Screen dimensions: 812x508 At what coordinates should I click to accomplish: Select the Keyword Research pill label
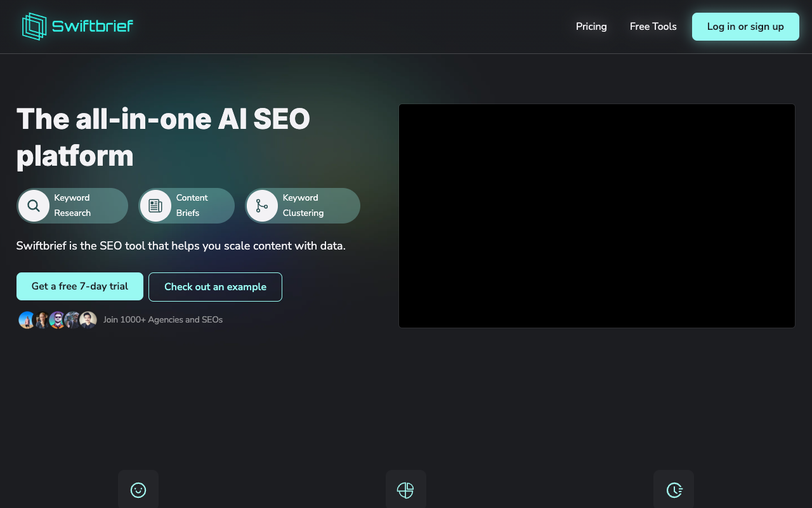(x=72, y=205)
